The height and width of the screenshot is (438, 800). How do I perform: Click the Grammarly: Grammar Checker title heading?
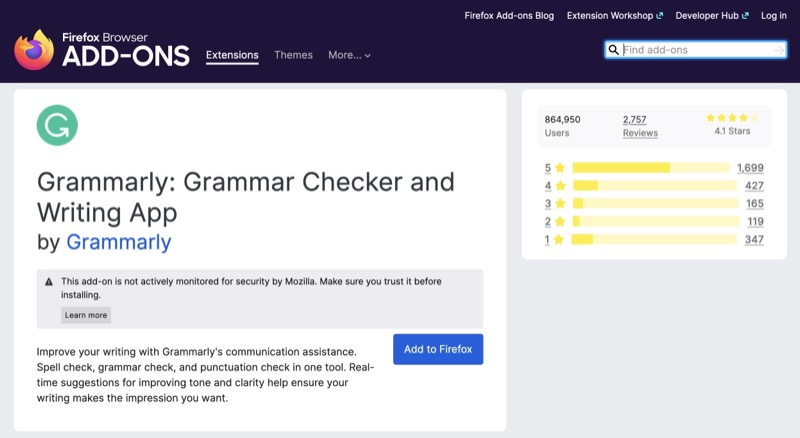(245, 197)
